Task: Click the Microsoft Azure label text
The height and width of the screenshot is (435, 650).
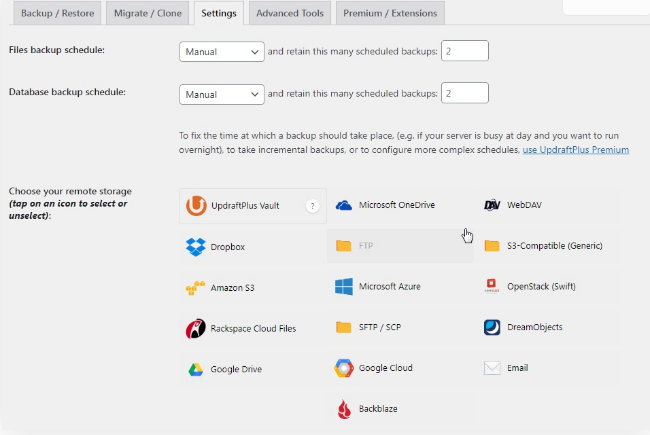Action: click(390, 287)
